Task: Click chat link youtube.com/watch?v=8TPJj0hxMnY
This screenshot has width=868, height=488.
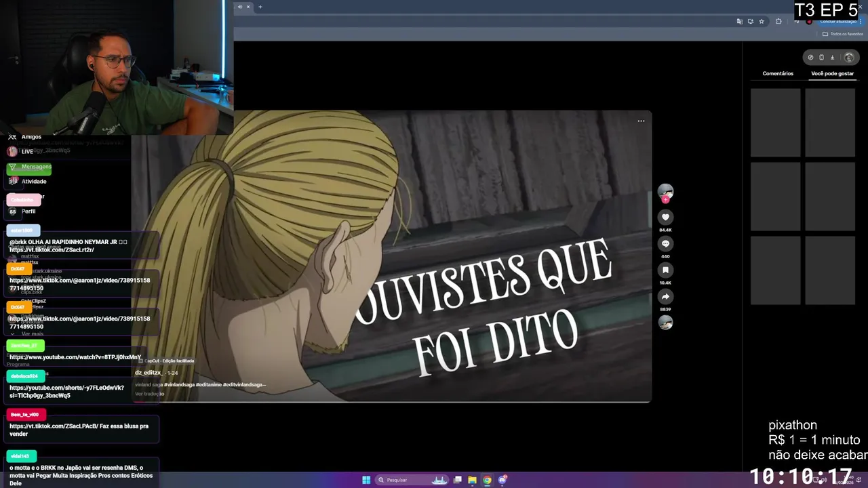Action: tap(75, 357)
